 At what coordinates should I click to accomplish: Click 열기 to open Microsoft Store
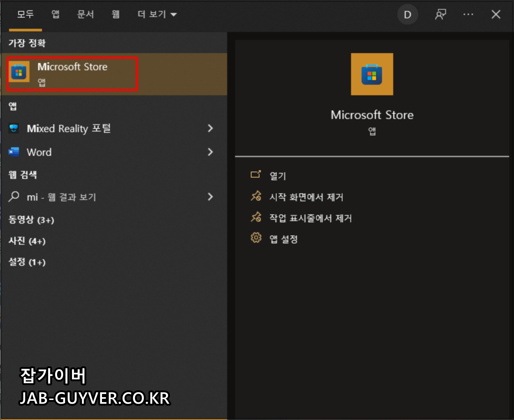click(x=278, y=176)
